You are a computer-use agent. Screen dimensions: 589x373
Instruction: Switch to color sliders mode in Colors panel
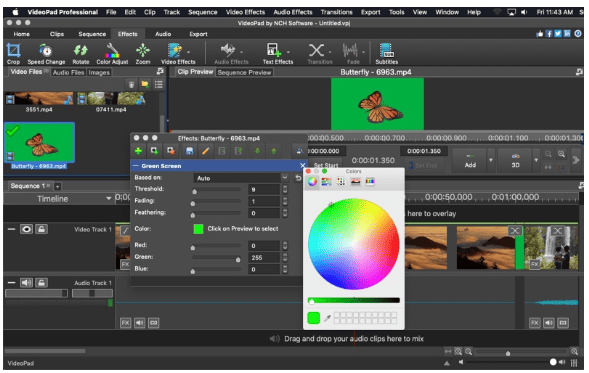tap(326, 182)
